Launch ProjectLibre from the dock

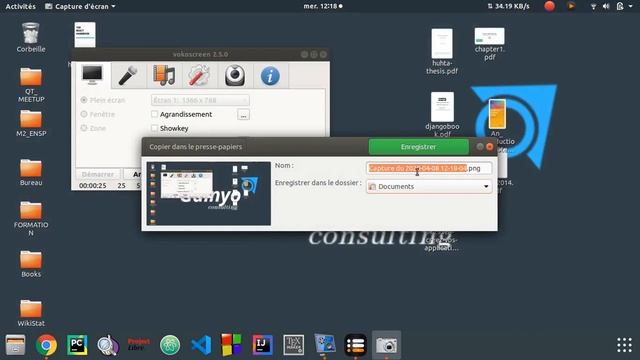pyautogui.click(x=139, y=345)
